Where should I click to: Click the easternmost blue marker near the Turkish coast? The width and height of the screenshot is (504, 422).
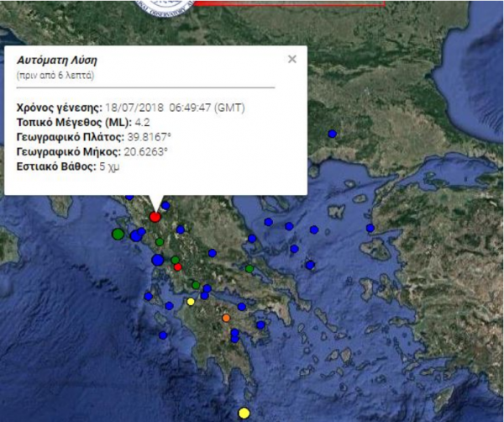coord(368,228)
